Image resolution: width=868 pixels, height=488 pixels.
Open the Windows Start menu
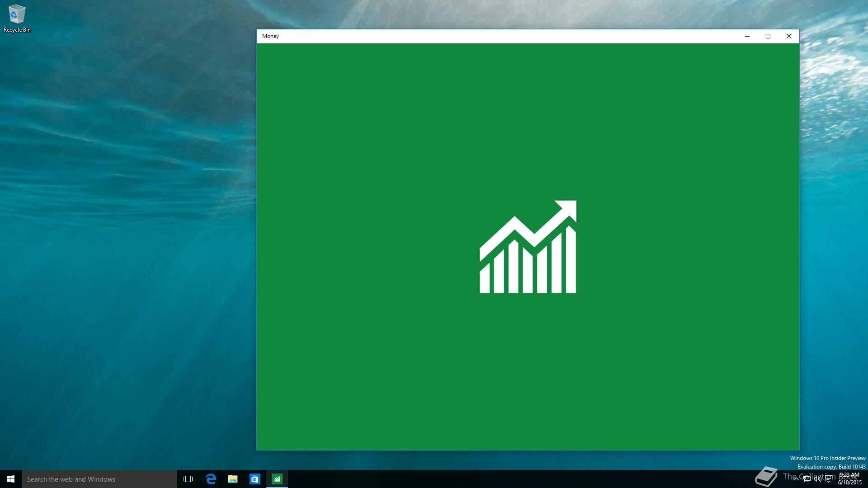pos(11,479)
